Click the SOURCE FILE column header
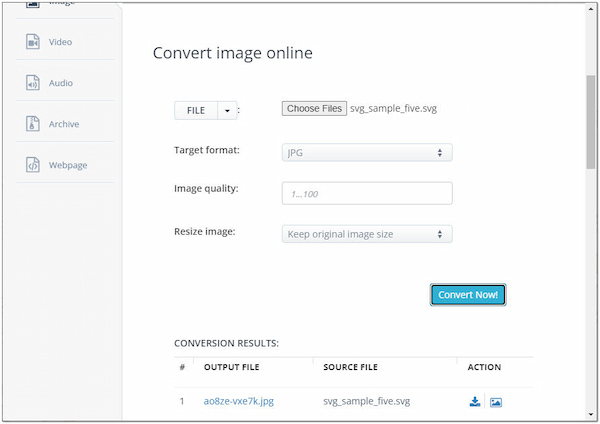The image size is (600, 424). (x=351, y=367)
